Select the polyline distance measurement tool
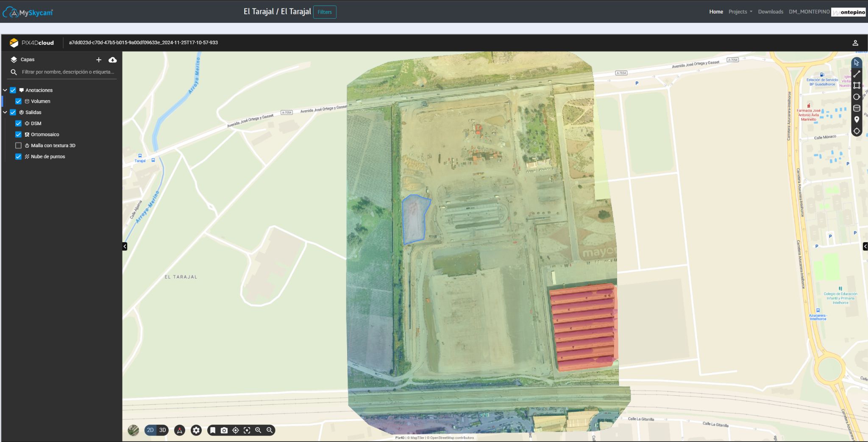Screen dimensions: 868x442 857,74
